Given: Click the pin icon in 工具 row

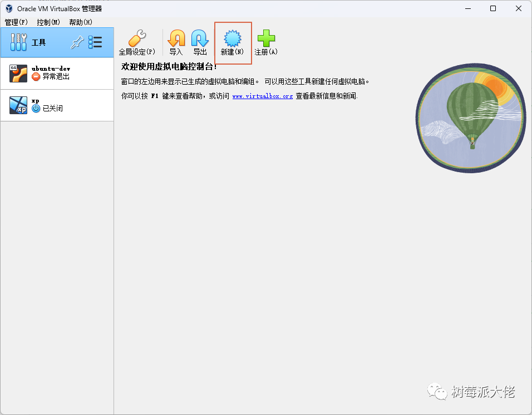Looking at the screenshot, I should (77, 42).
